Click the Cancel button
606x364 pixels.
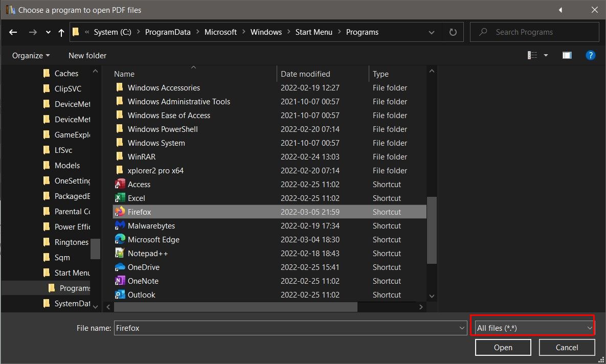click(567, 347)
